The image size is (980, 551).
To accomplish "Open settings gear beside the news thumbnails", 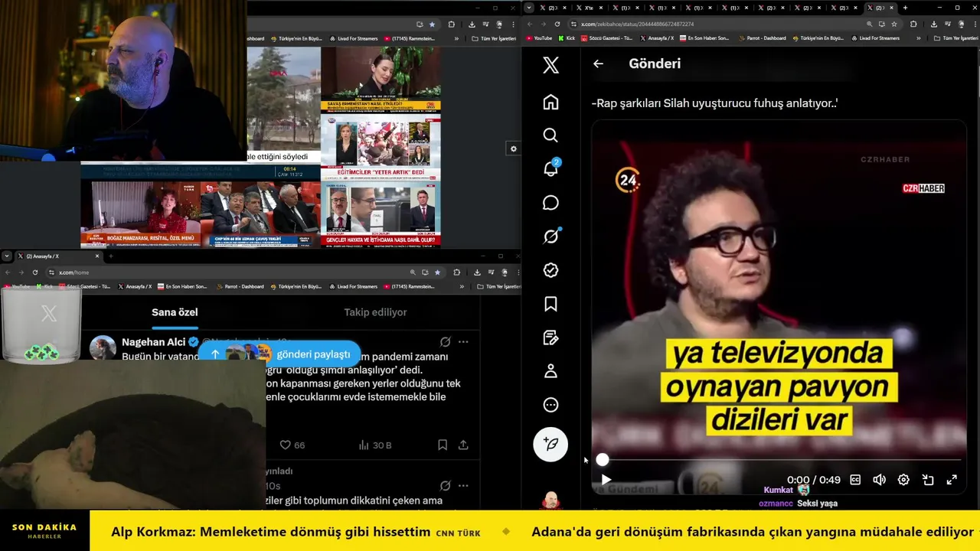I will pos(514,149).
